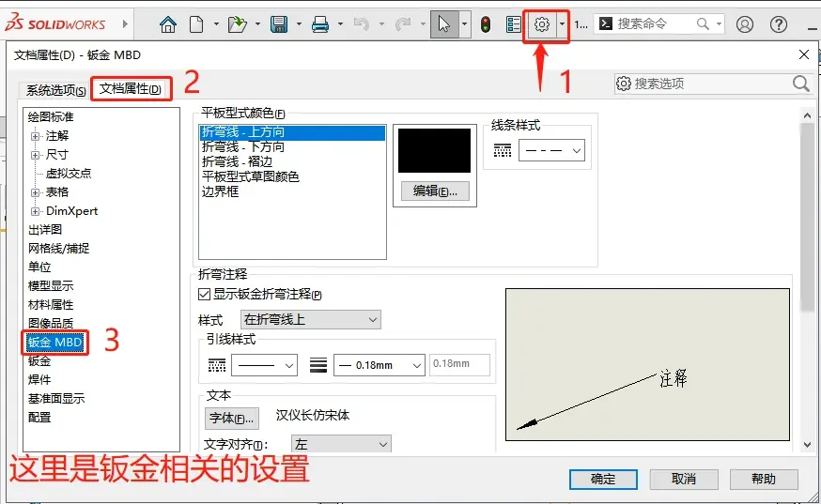Select 基准面显示 in the tree
Screen dimensions: 821x504
click(56, 399)
